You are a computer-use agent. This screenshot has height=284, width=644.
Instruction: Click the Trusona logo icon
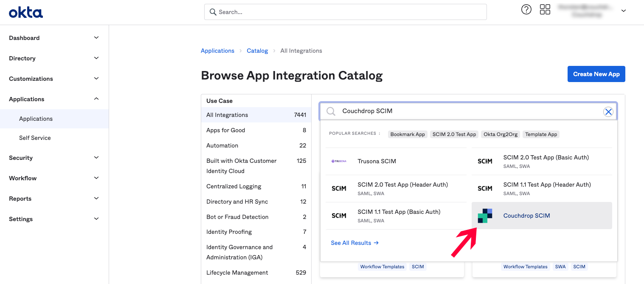[x=339, y=161]
